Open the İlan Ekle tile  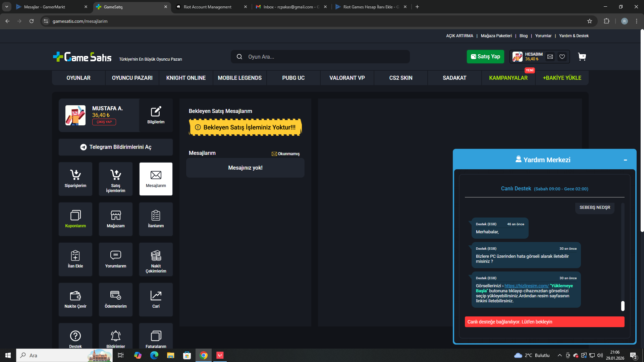pos(75,259)
